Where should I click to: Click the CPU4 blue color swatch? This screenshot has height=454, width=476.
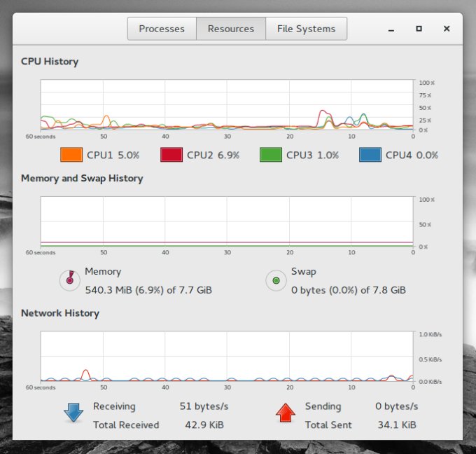[x=370, y=155]
